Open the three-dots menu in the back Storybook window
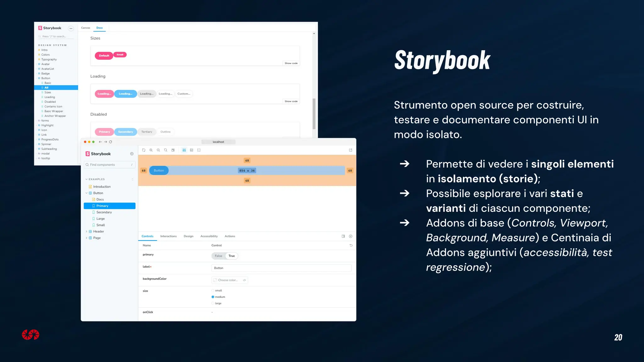Screen dimensions: 644x362 click(71, 28)
